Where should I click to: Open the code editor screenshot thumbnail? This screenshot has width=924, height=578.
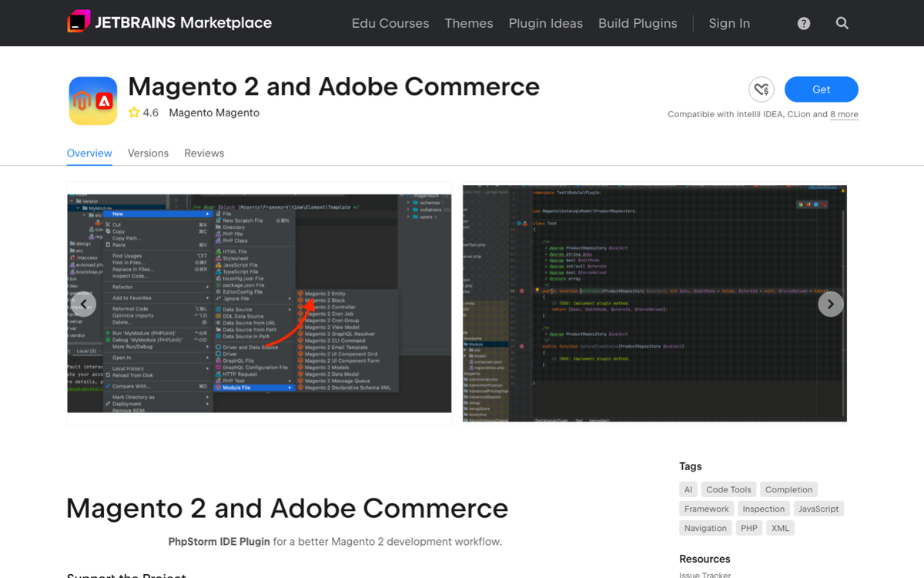654,304
